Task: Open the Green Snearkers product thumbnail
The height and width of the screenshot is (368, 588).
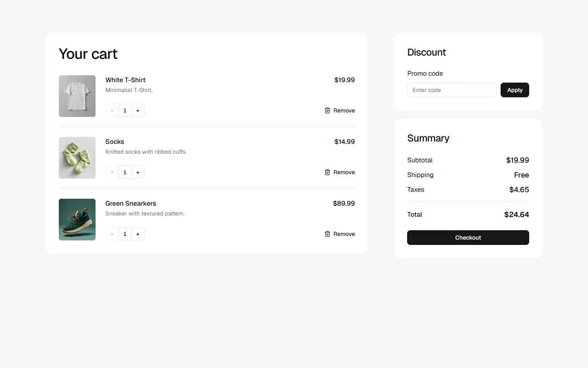Action: [77, 220]
